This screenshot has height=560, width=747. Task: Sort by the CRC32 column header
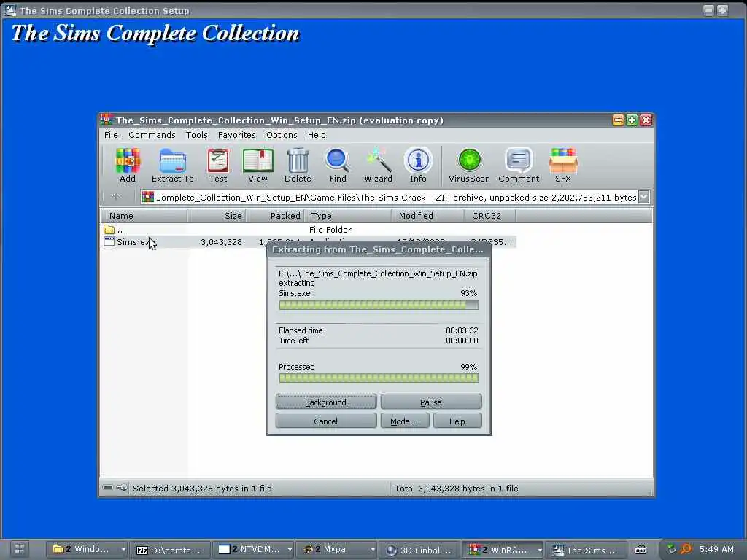[490, 216]
